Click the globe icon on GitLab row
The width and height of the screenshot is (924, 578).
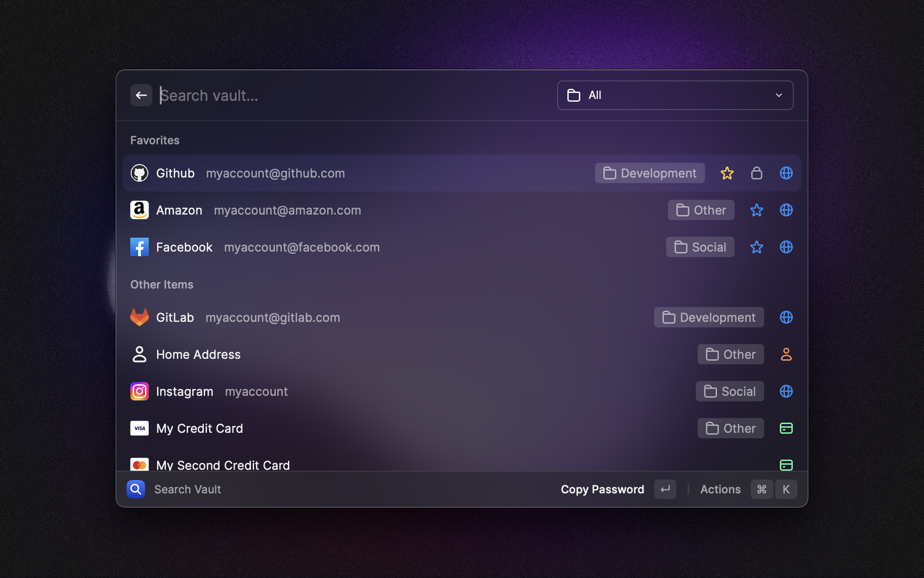pyautogui.click(x=786, y=317)
